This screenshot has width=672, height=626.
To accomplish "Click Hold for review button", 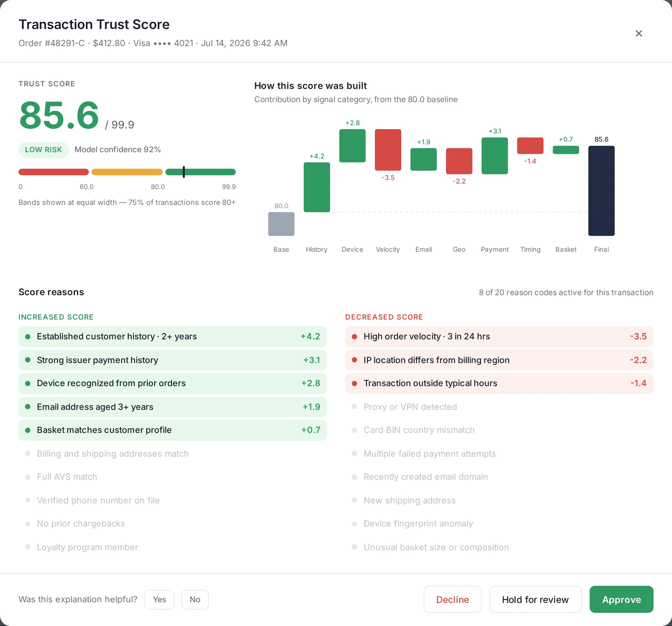I will click(x=535, y=599).
